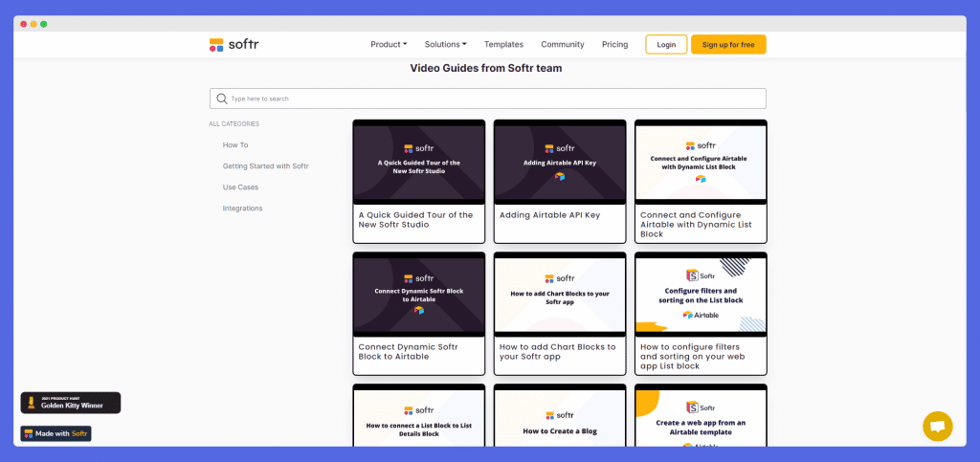Filter videos by Integrations category

tap(242, 208)
